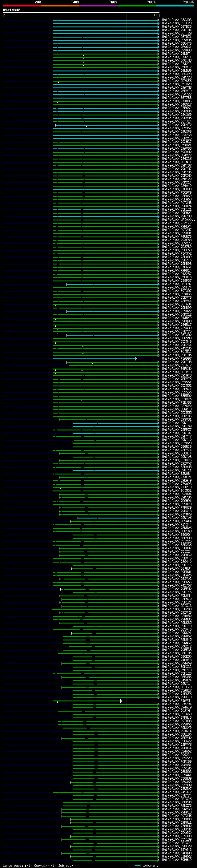Screen dimensions: 197x868
Task: Click the cyan ~100% identity legend segment
Action: pos(175,6)
